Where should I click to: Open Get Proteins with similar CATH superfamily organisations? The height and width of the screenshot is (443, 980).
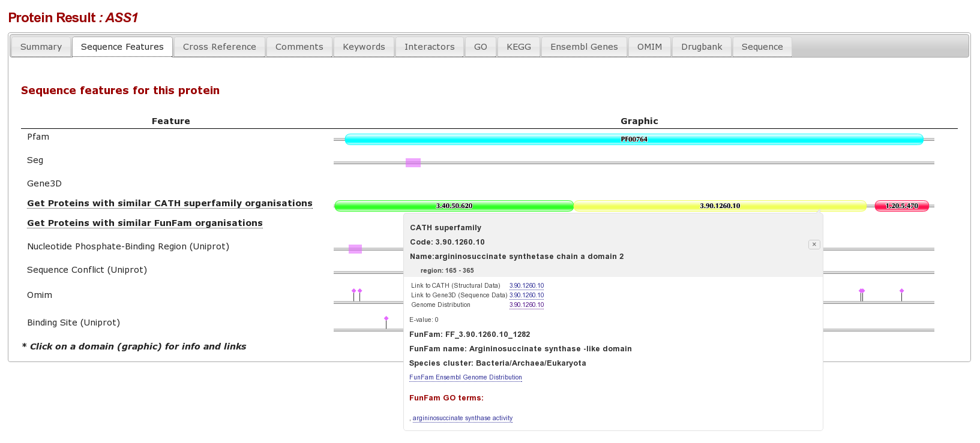tap(170, 203)
